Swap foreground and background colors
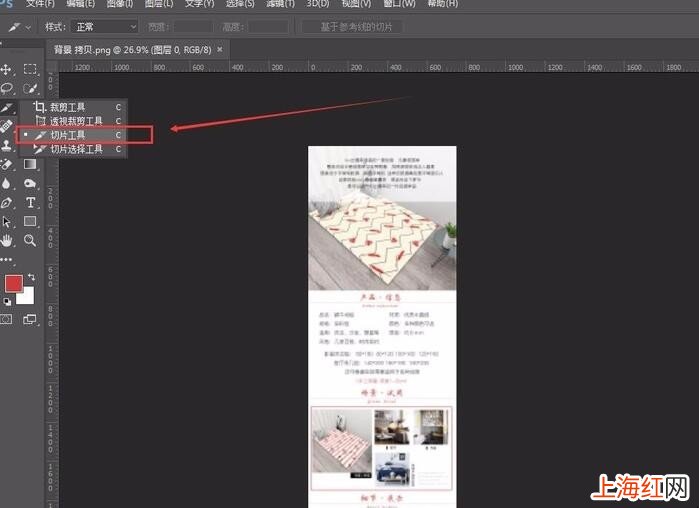Image resolution: width=699 pixels, height=508 pixels. 31,277
